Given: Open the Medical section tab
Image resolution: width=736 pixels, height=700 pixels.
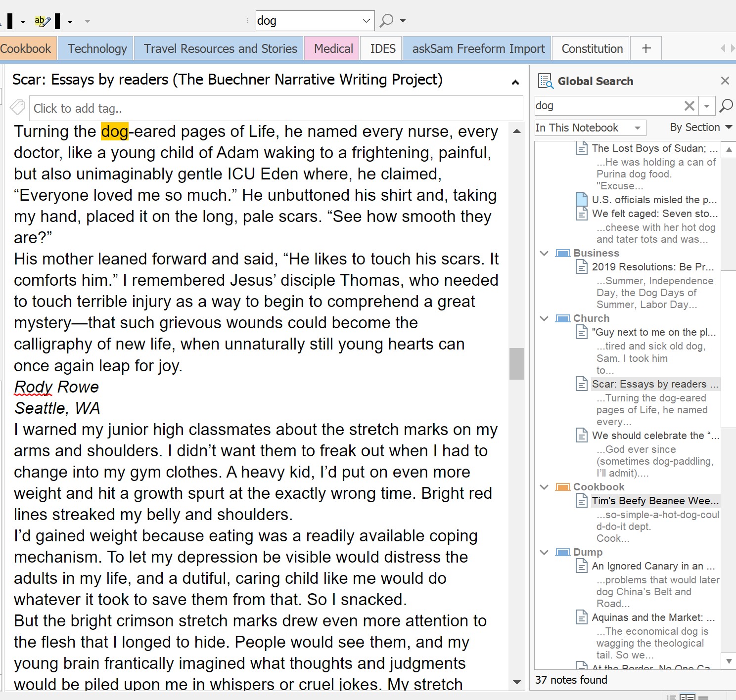Looking at the screenshot, I should pos(333,48).
